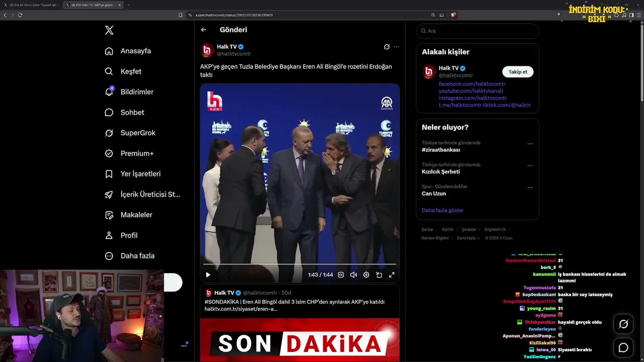Open the Şartlar footer link
This screenshot has height=362, width=644.
[x=428, y=229]
